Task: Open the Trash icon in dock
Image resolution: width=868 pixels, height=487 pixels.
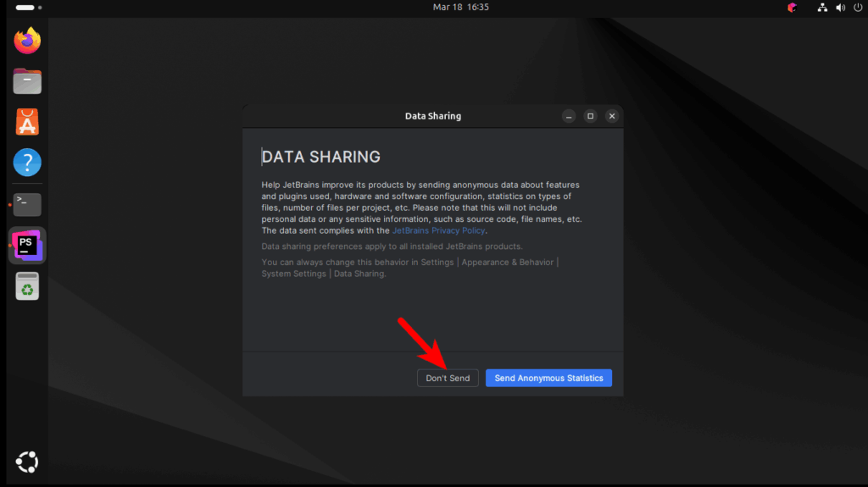Action: pyautogui.click(x=27, y=286)
